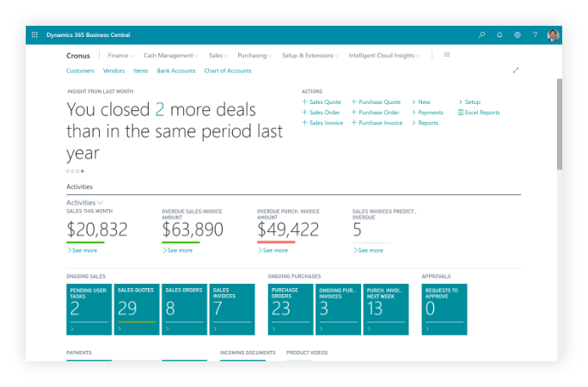This screenshot has width=588, height=387.
Task: Open the notifications bell icon
Action: tap(499, 35)
